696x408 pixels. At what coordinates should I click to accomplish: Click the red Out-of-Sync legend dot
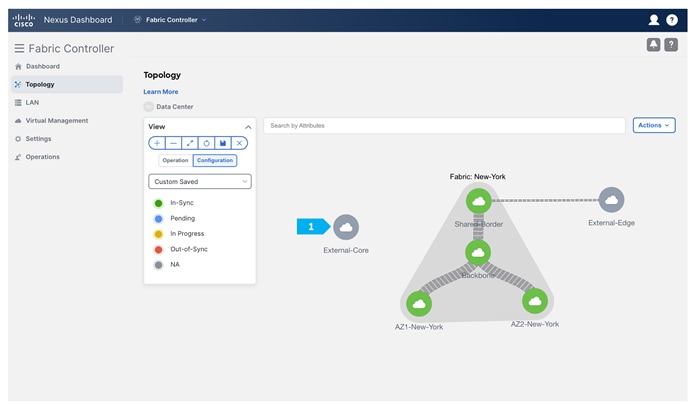[158, 250]
